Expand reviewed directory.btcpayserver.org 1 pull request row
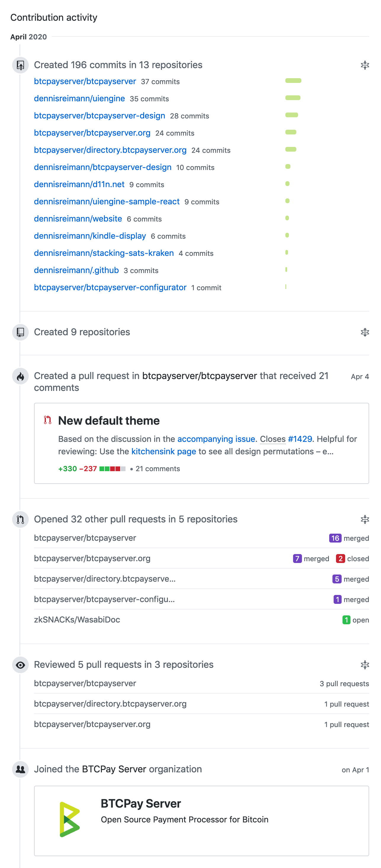Screen dimensions: 381x868 pos(201,704)
